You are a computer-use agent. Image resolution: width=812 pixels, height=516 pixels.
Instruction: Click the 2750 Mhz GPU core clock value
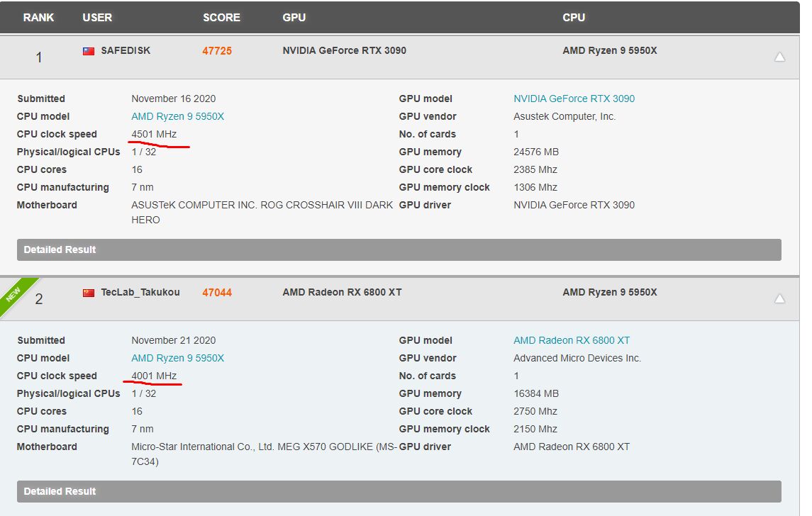tap(535, 411)
